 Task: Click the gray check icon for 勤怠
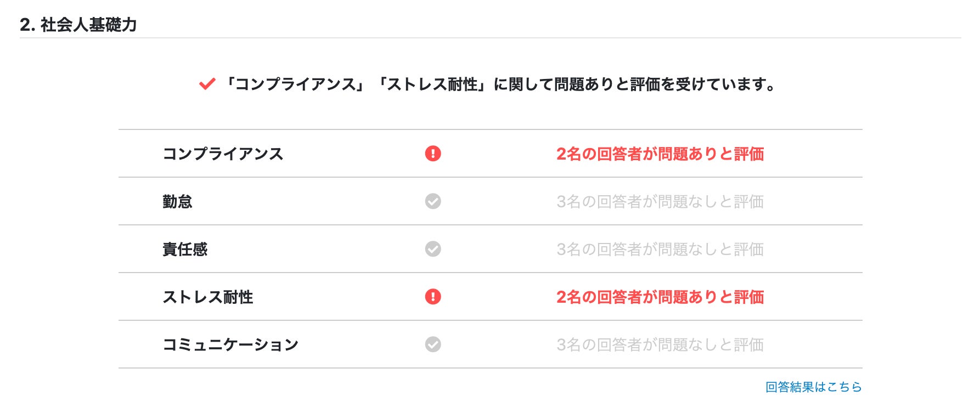pos(433,201)
